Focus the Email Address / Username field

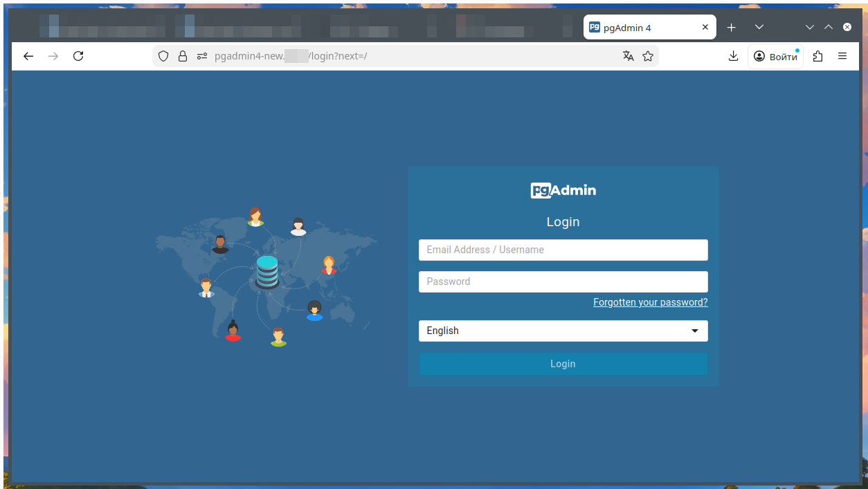pos(563,250)
